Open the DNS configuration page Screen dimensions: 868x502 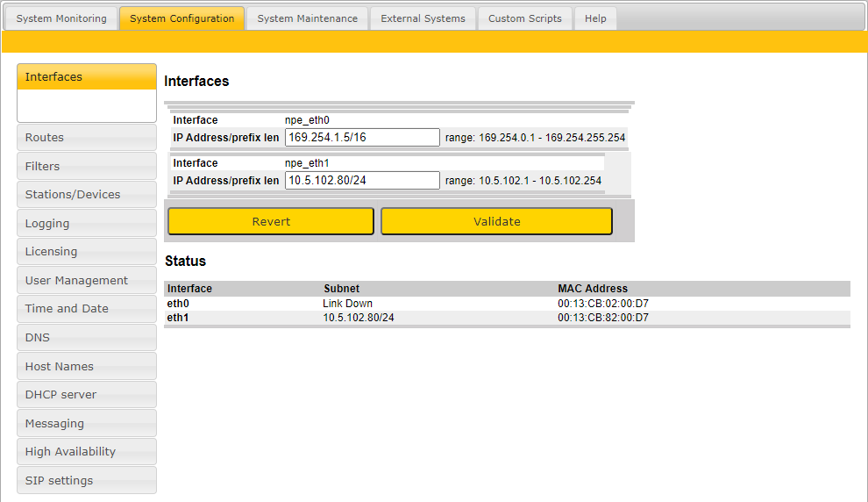tap(86, 338)
